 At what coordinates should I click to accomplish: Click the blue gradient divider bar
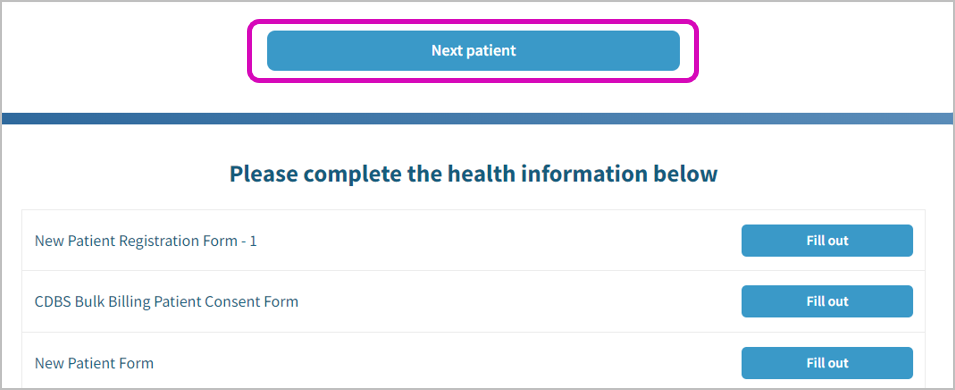[478, 118]
